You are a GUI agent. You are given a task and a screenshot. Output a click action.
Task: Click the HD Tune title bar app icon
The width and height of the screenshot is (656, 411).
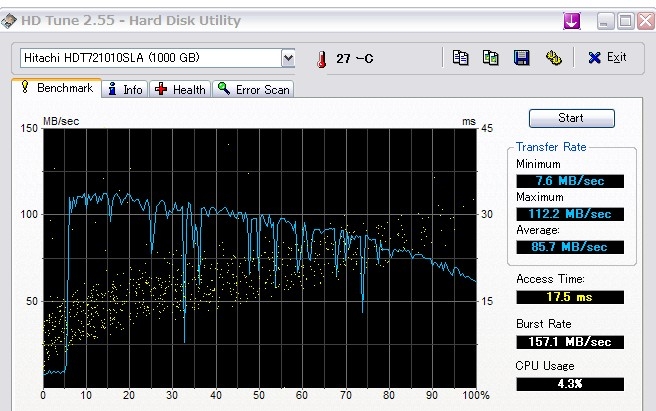pyautogui.click(x=8, y=21)
